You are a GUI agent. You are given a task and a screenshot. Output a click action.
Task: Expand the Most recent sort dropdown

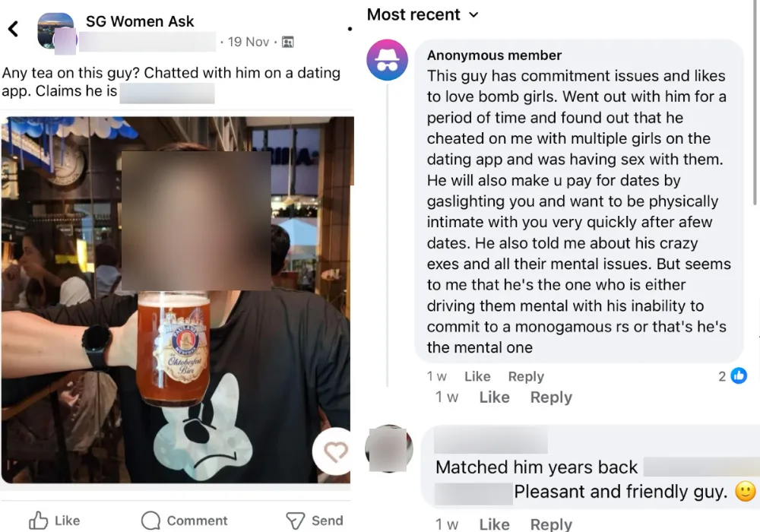click(423, 14)
